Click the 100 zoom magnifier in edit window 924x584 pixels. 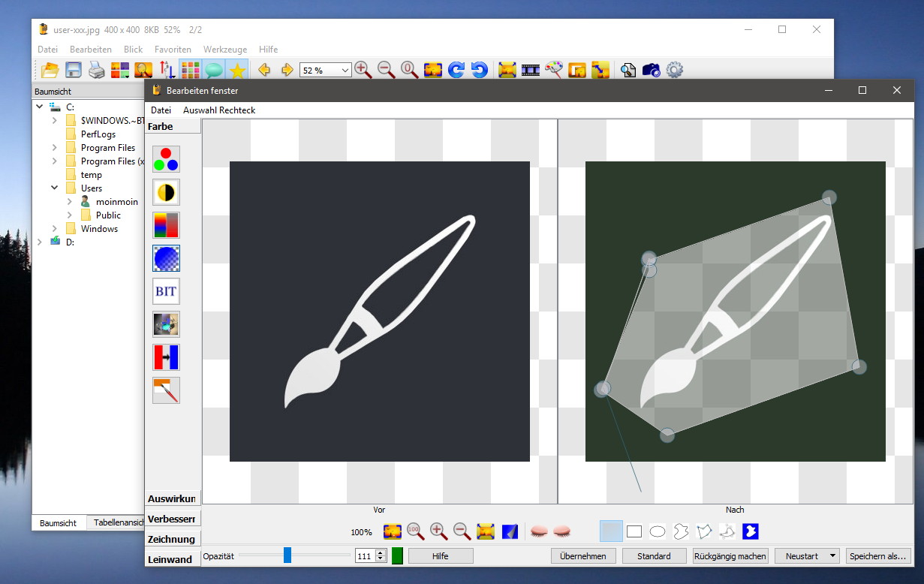[x=415, y=531]
